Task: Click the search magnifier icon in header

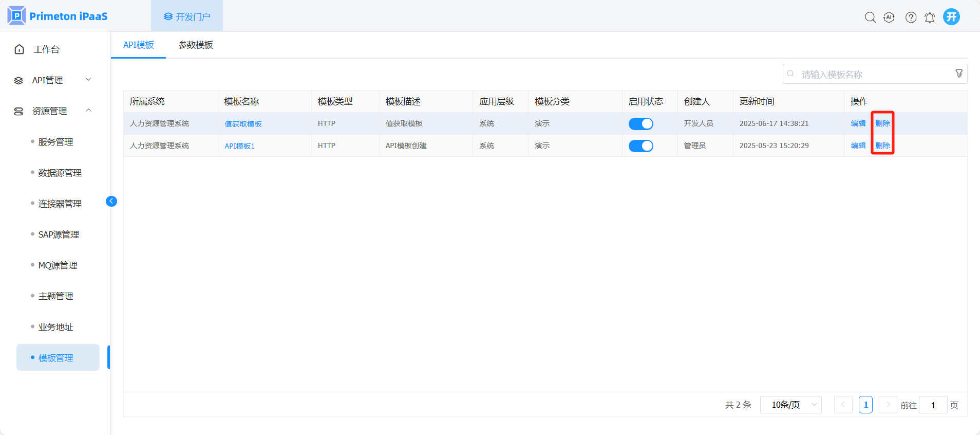Action: (870, 17)
